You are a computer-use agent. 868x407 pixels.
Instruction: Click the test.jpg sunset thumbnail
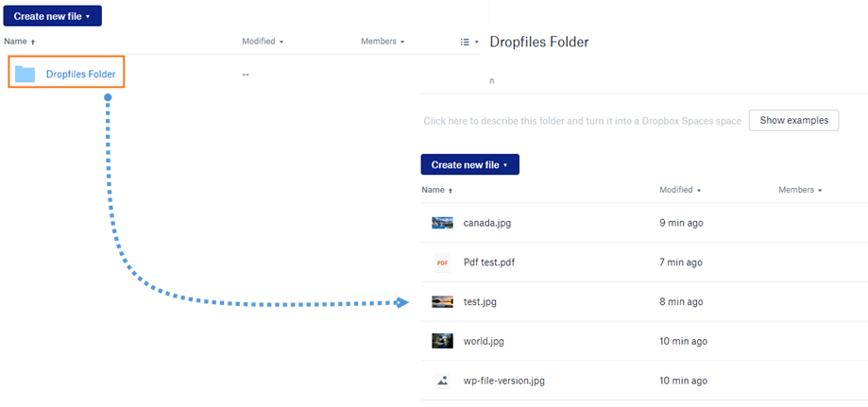[x=442, y=302]
